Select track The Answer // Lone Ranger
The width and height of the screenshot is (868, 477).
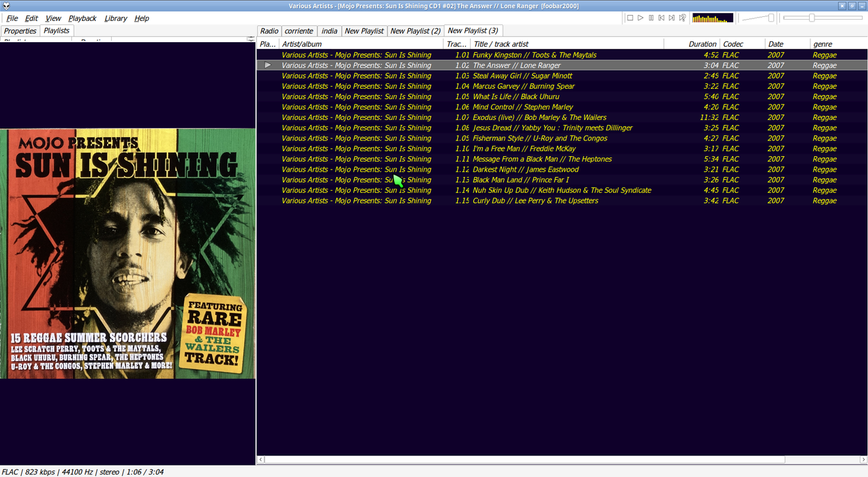click(x=561, y=65)
